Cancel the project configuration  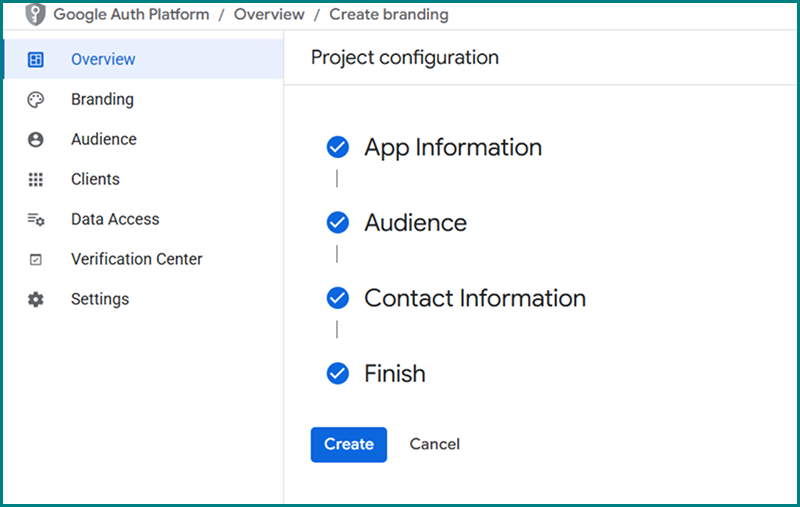pos(435,444)
